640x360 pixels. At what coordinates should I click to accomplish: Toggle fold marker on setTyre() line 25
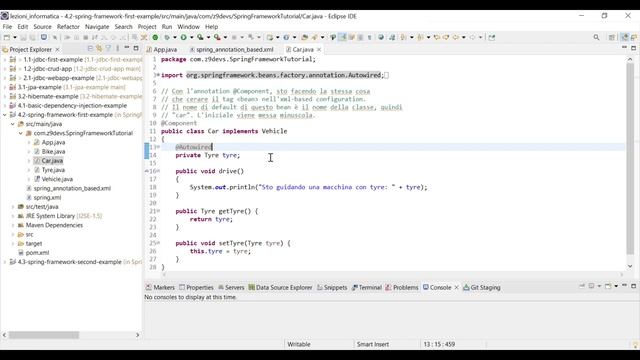click(158, 243)
